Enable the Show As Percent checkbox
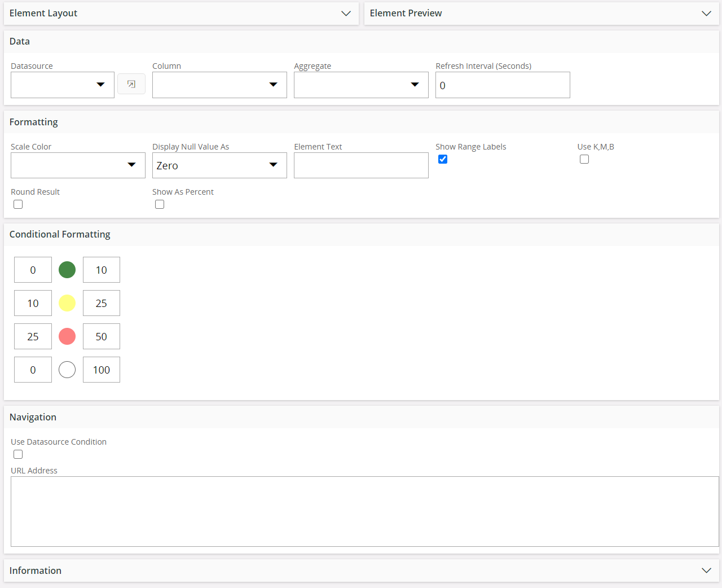Viewport: 722px width, 588px height. (x=160, y=204)
